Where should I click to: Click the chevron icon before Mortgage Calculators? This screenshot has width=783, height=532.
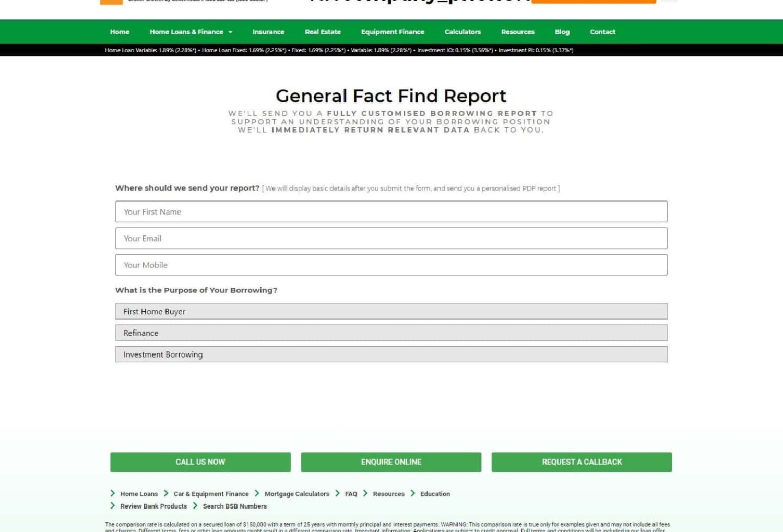(x=257, y=493)
